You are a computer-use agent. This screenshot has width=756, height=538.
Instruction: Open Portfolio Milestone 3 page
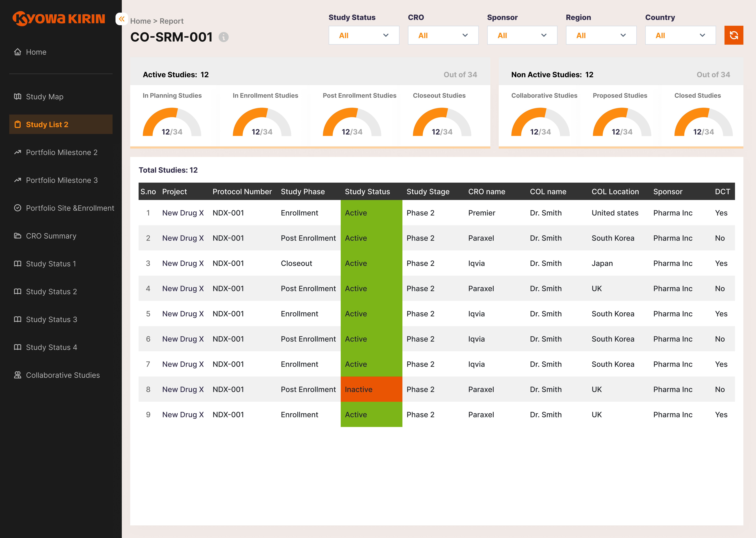click(61, 180)
